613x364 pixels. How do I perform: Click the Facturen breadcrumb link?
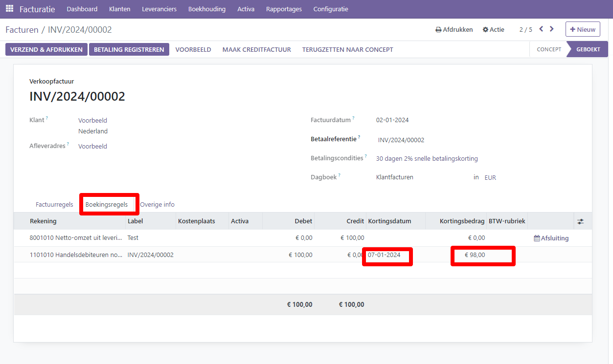pos(22,30)
